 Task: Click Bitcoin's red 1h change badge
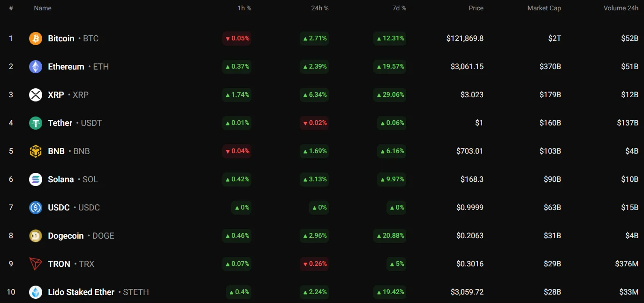[x=237, y=39]
